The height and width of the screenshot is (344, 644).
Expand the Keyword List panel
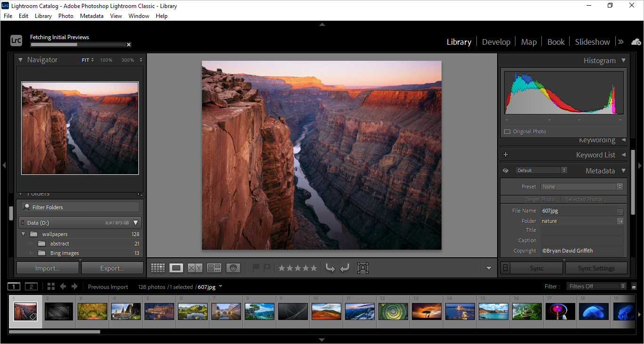(x=623, y=155)
